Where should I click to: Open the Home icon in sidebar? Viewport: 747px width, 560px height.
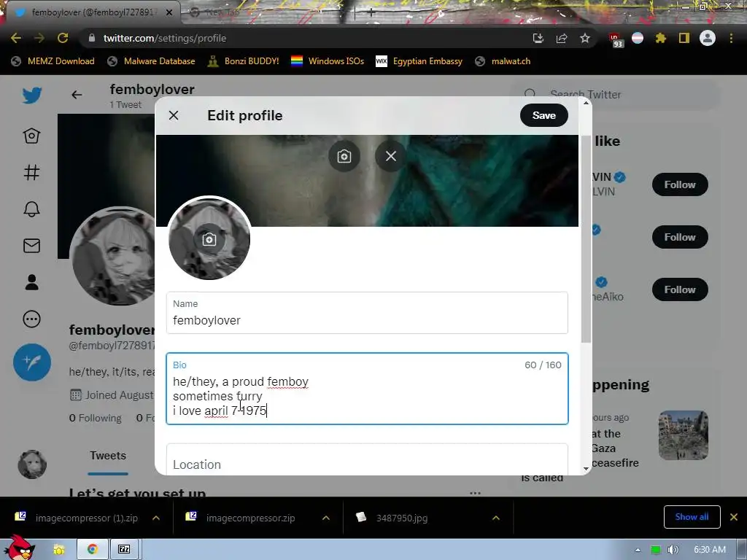(x=31, y=136)
